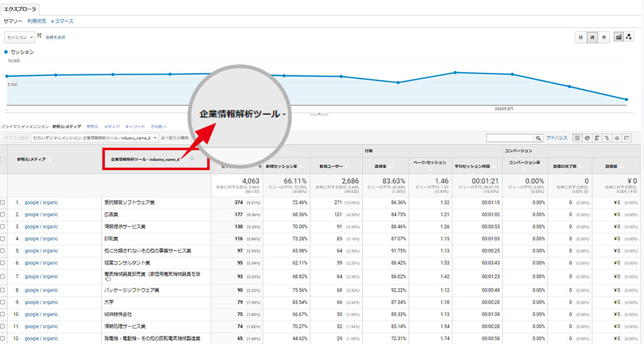Open google / organic link in row 5
Image resolution: width=644 pixels, height=344 pixels.
coord(41,251)
